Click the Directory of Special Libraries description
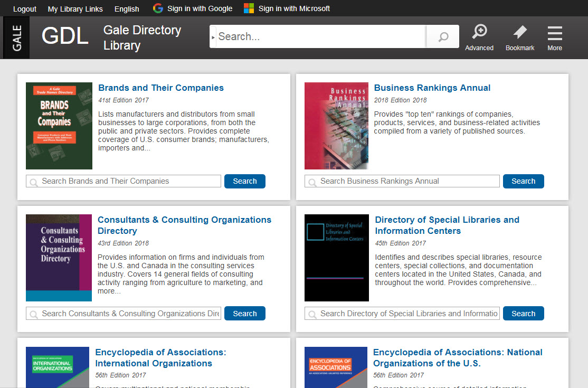This screenshot has height=388, width=588. tap(458, 270)
